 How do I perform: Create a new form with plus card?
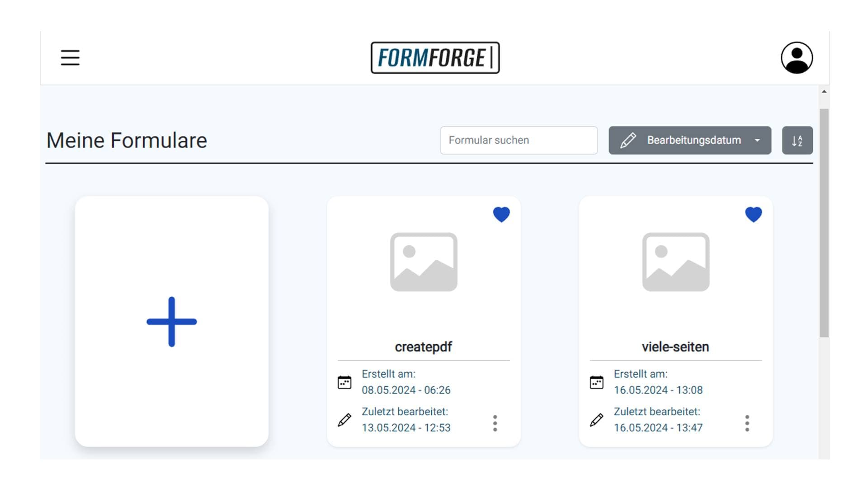[172, 322]
